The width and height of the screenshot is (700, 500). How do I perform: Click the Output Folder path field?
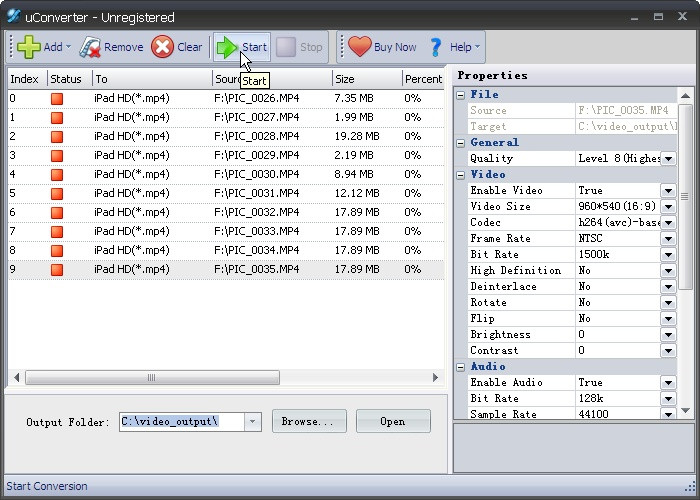tap(182, 421)
